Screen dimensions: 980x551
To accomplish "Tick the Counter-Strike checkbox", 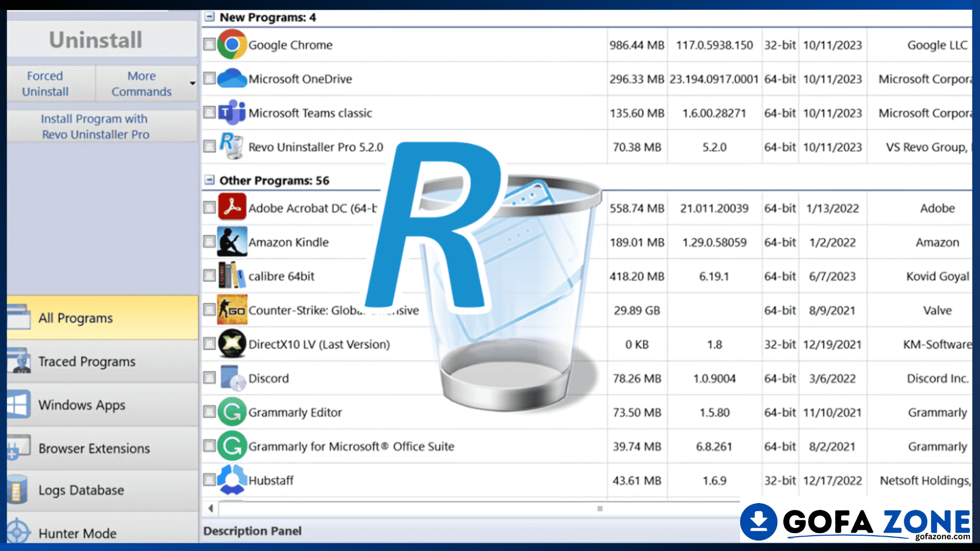I will [209, 310].
